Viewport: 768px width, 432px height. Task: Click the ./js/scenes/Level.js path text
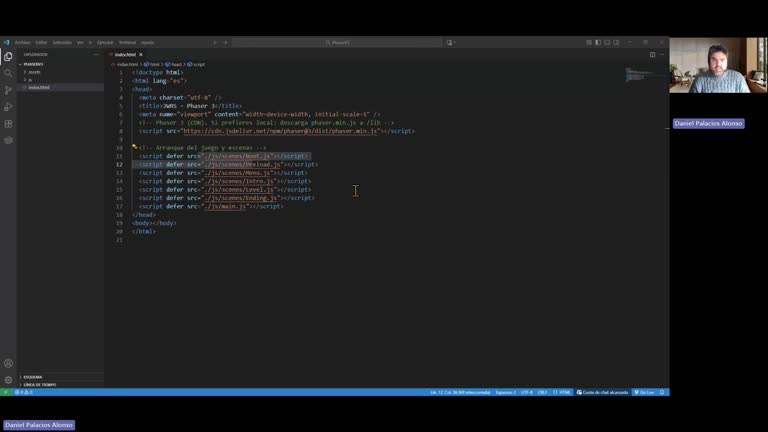coord(239,190)
